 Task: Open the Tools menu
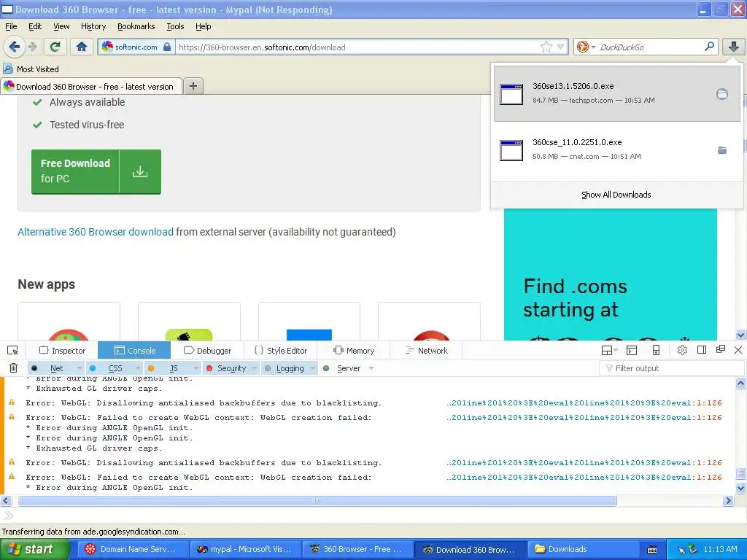(x=175, y=26)
